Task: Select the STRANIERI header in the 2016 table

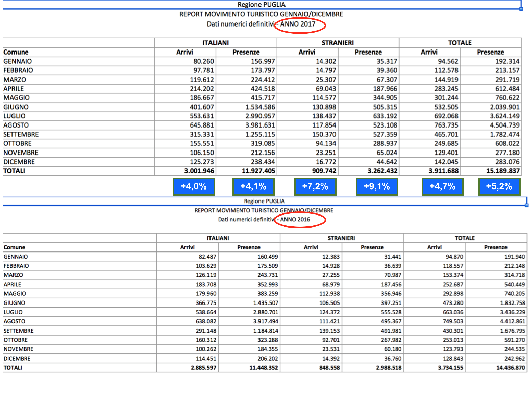Action: pos(341,238)
